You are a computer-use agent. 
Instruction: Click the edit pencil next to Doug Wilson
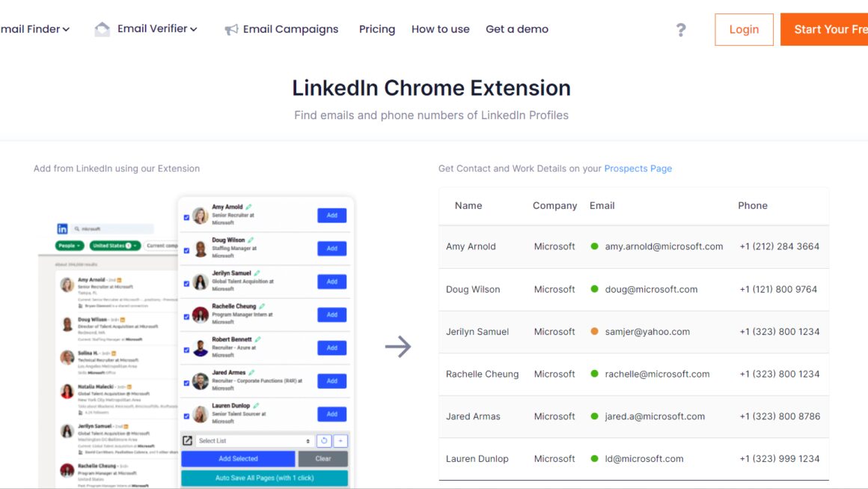[251, 240]
